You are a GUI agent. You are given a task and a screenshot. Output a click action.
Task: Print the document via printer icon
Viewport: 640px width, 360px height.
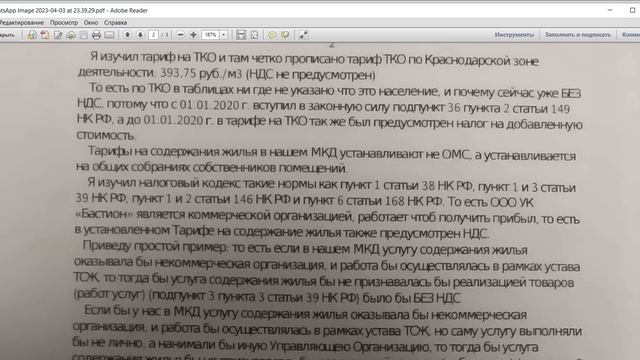pos(96,35)
